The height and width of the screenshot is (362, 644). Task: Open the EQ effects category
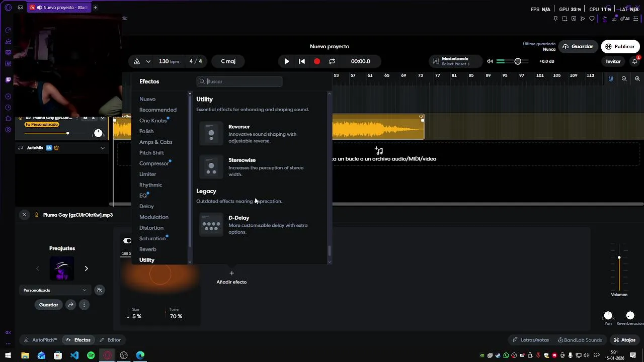[143, 196]
